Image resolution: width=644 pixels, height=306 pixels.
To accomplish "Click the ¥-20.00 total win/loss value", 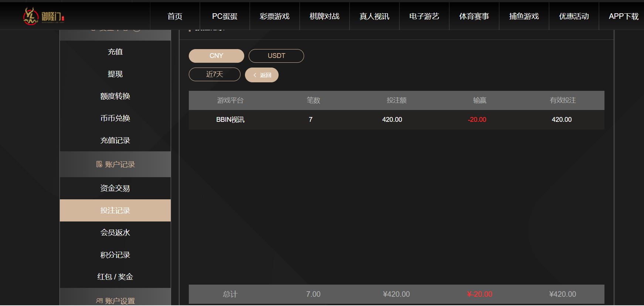I will (x=480, y=294).
